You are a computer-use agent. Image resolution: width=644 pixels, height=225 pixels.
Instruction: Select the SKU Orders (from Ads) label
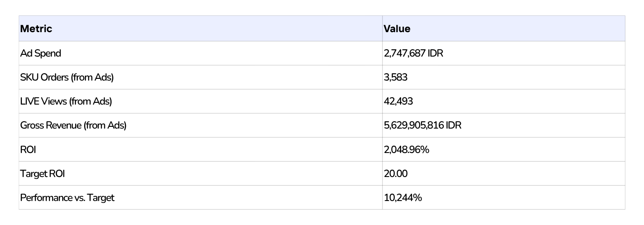pyautogui.click(x=67, y=77)
